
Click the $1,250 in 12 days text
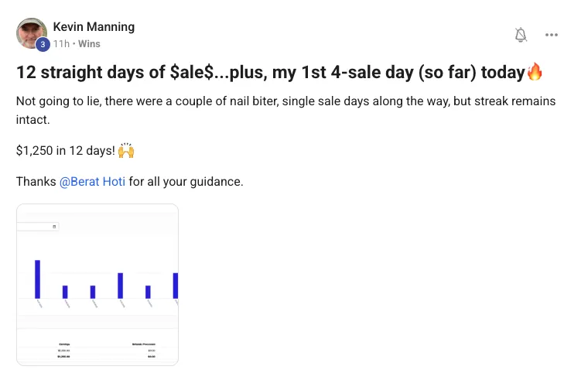[x=65, y=150]
